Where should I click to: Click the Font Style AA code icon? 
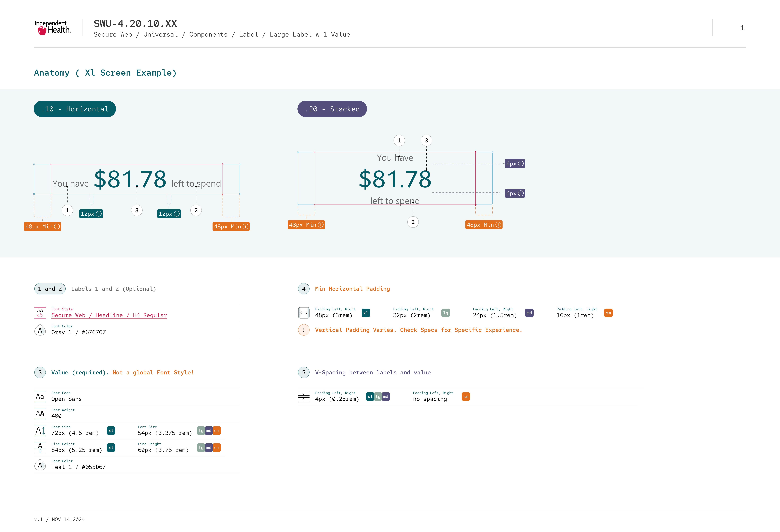[x=40, y=313]
